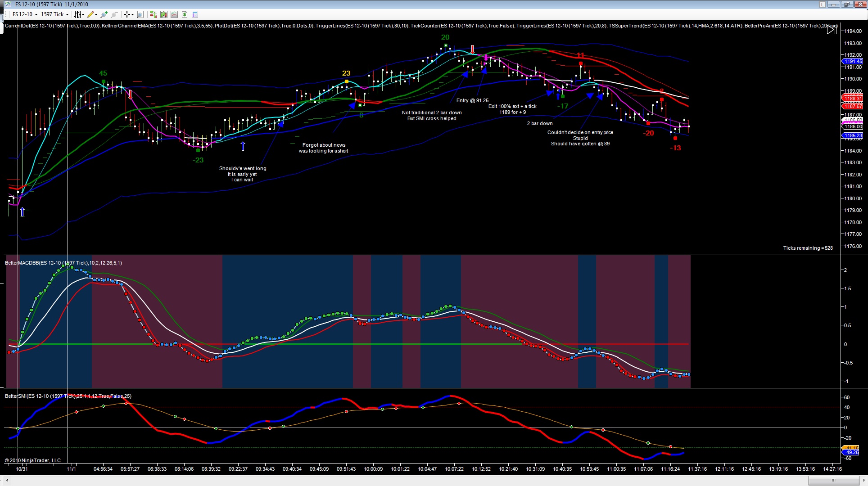The width and height of the screenshot is (868, 486).
Task: Click the blue 1185.23 price marker
Action: (x=852, y=135)
